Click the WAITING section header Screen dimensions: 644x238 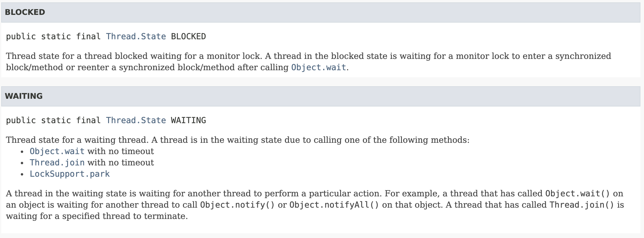click(321, 96)
